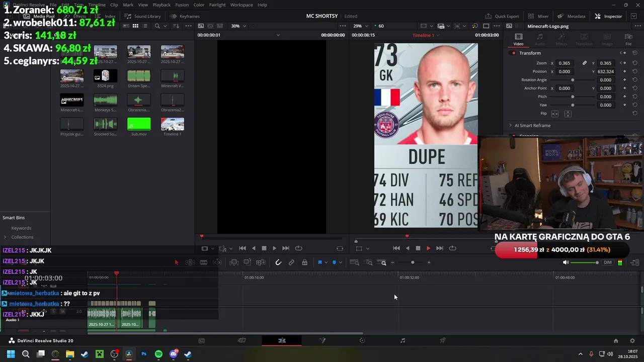The image size is (644, 362).
Task: Click Insert Clip toolbar icon
Action: coord(234,262)
